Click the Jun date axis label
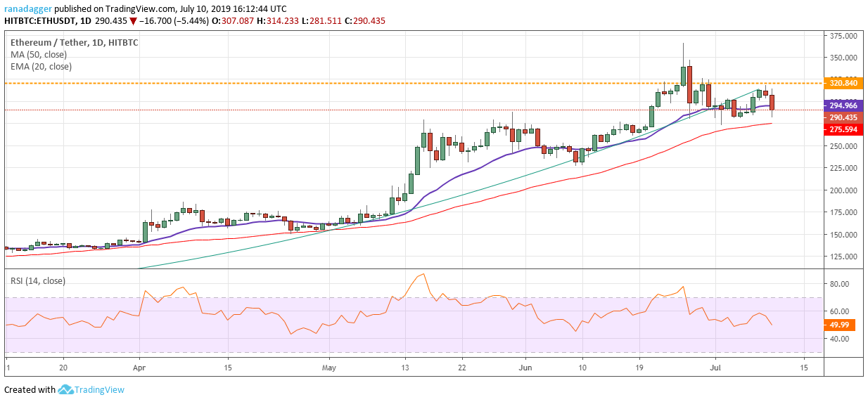The width and height of the screenshot is (868, 402). [525, 367]
